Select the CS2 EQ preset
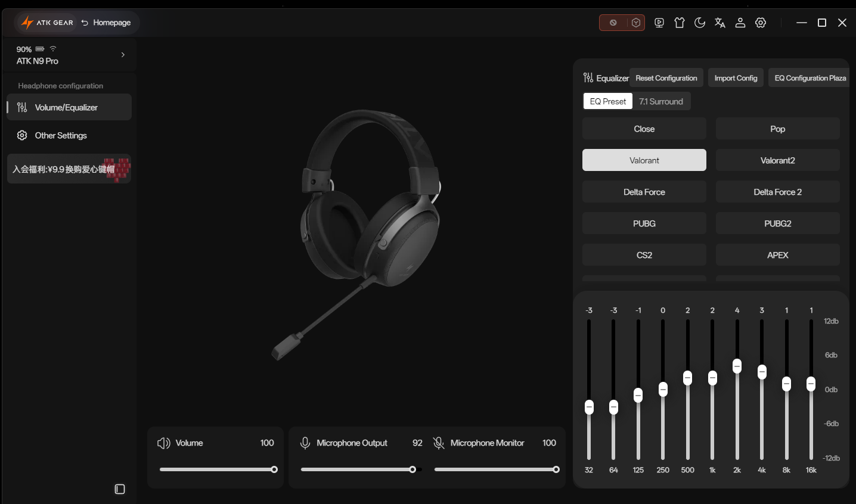This screenshot has width=856, height=504. pyautogui.click(x=644, y=255)
